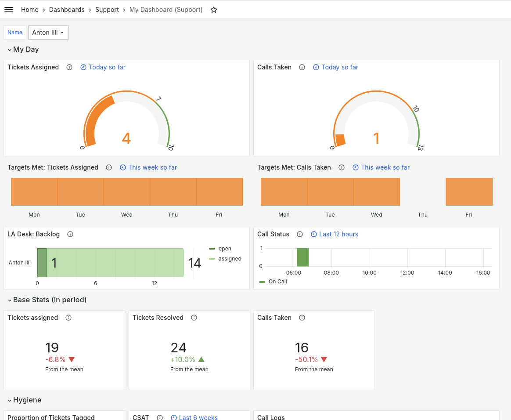The image size is (511, 420).
Task: Click info icon beside Call Status title
Action: 300,234
